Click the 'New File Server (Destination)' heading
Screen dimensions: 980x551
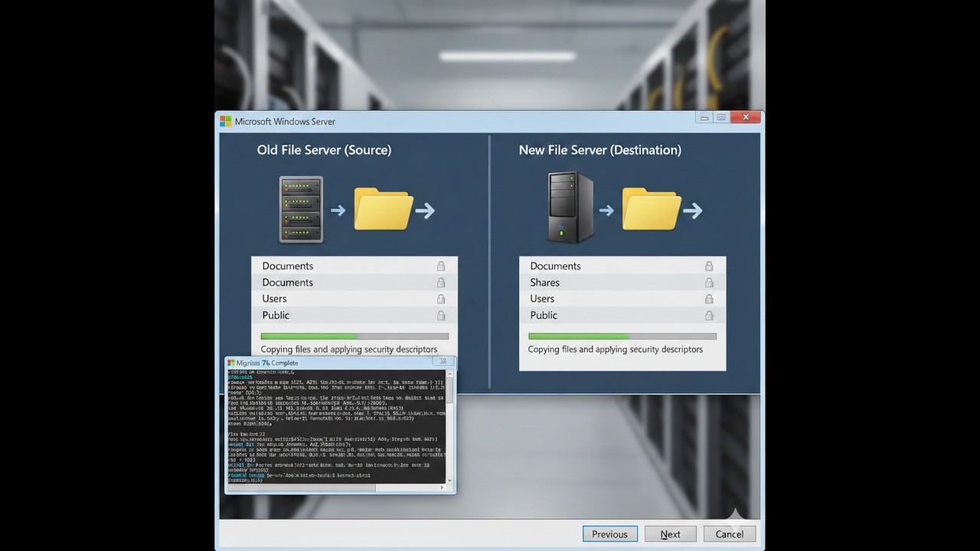(x=599, y=150)
